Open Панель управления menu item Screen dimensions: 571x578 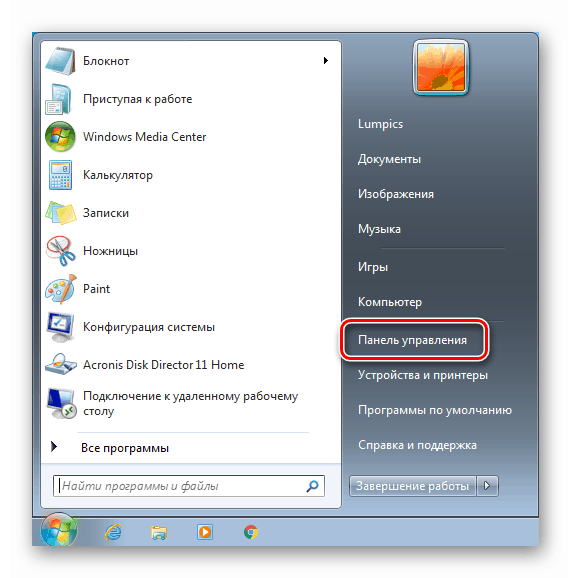pyautogui.click(x=412, y=340)
